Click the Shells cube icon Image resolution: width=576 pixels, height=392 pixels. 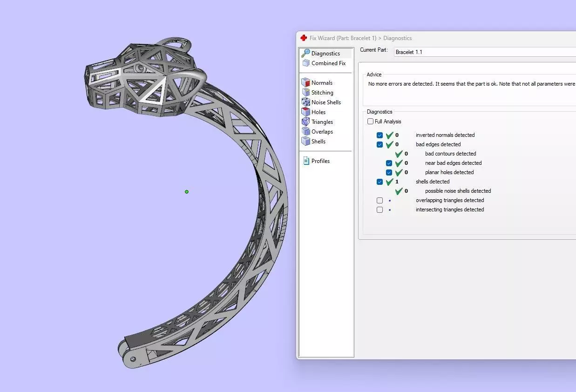point(305,141)
